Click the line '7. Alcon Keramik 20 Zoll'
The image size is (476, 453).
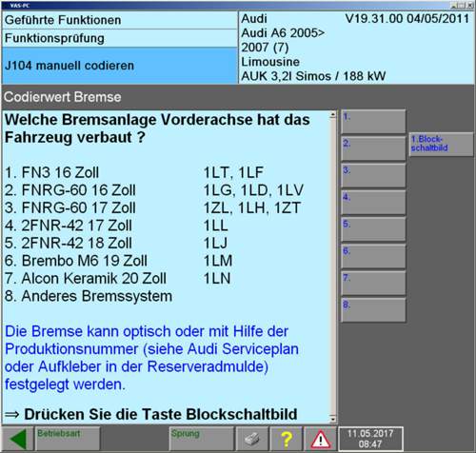pos(86,279)
